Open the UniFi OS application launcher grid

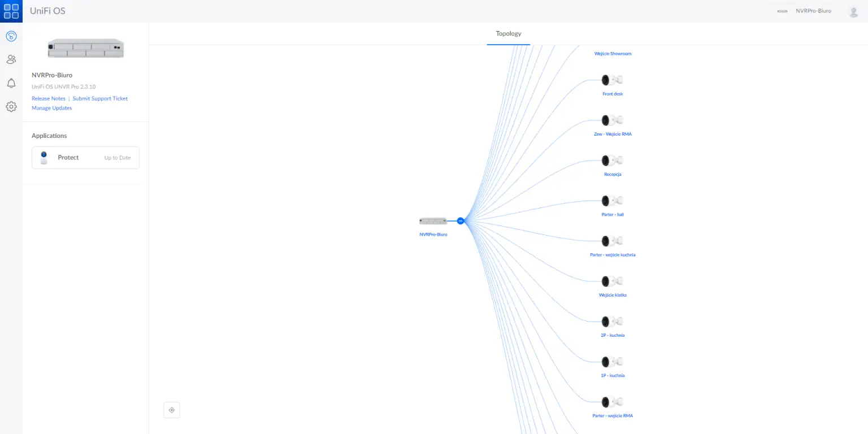pos(11,11)
